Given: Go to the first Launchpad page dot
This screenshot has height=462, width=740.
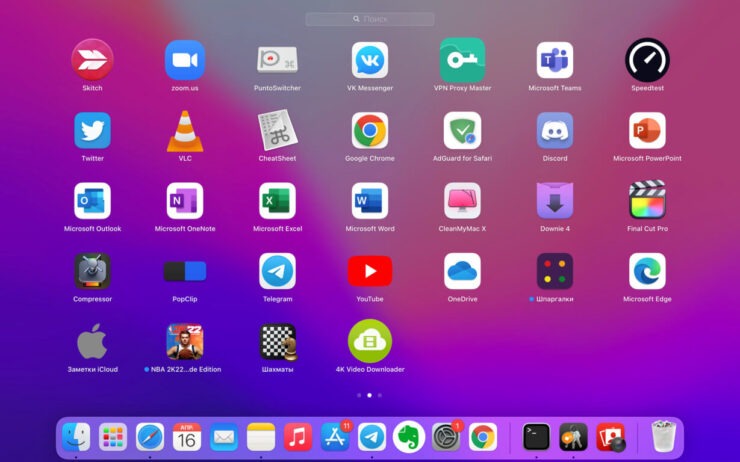Looking at the screenshot, I should point(359,395).
